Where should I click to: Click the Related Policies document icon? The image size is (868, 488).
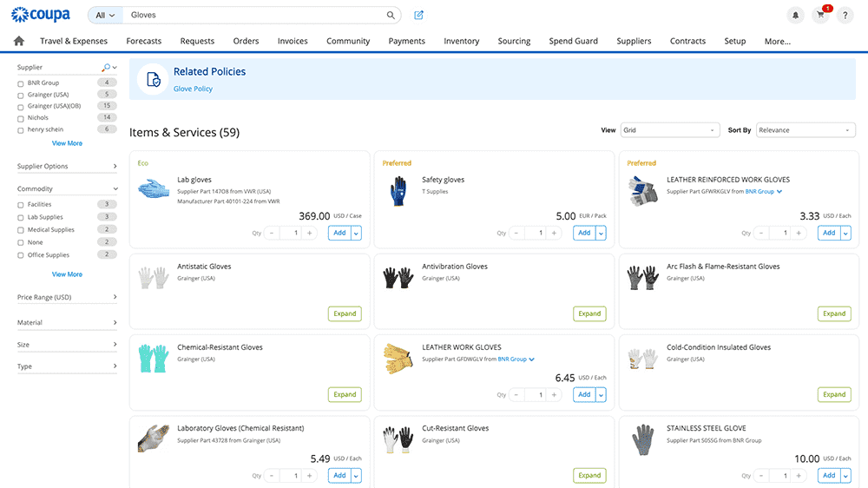(x=153, y=79)
